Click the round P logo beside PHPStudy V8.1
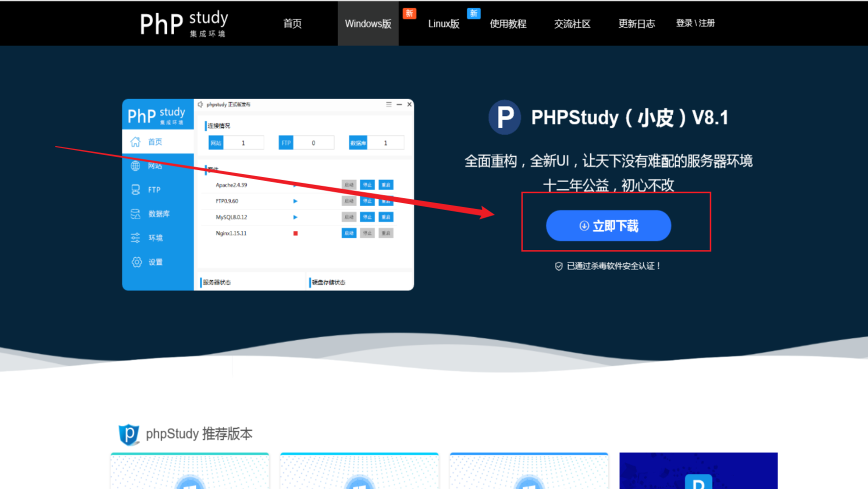 click(x=504, y=117)
